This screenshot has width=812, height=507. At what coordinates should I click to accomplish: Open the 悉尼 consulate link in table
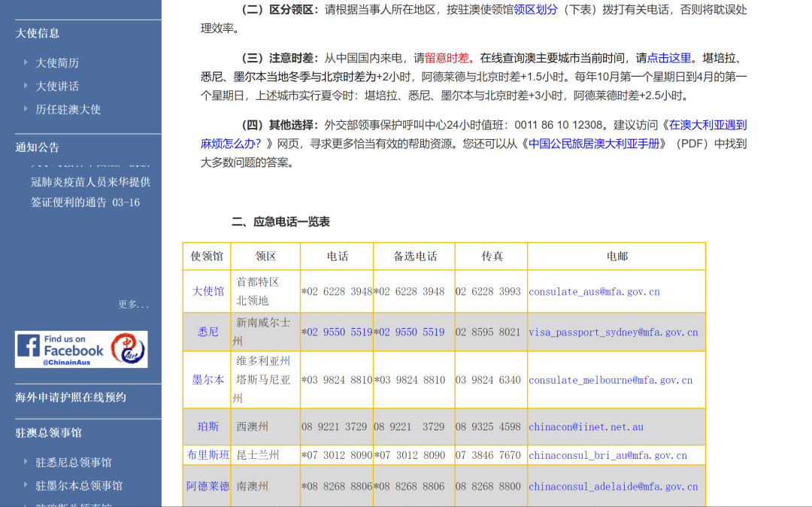coord(207,331)
